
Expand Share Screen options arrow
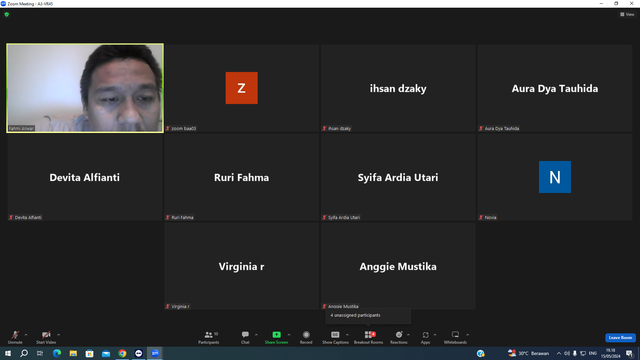coord(289,335)
